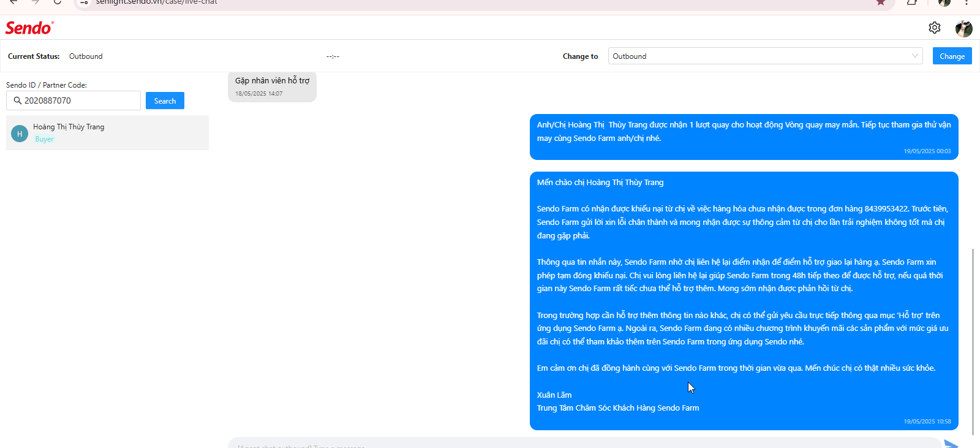Click the Vòng quay may mắn message bubble
Viewport: 980px width, 448px height.
click(744, 137)
